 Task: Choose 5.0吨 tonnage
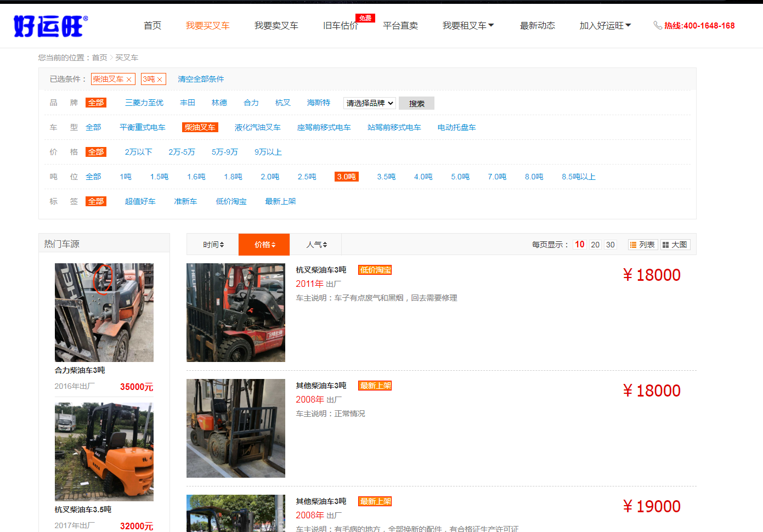(x=460, y=177)
